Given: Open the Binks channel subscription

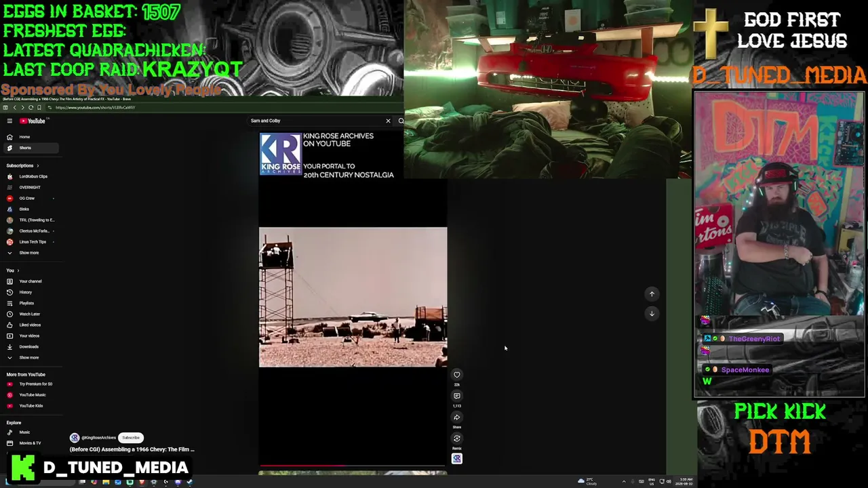Looking at the screenshot, I should (31, 209).
